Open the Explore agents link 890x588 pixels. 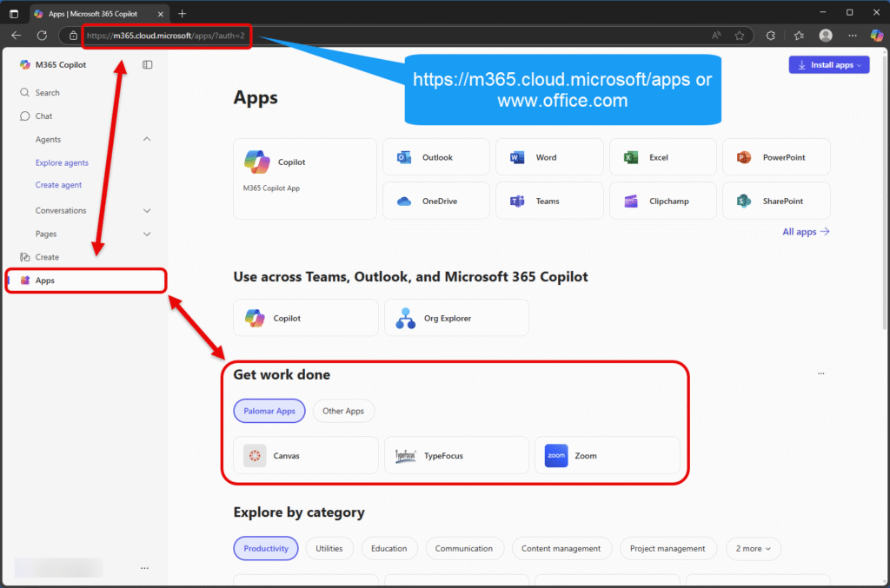(x=62, y=162)
